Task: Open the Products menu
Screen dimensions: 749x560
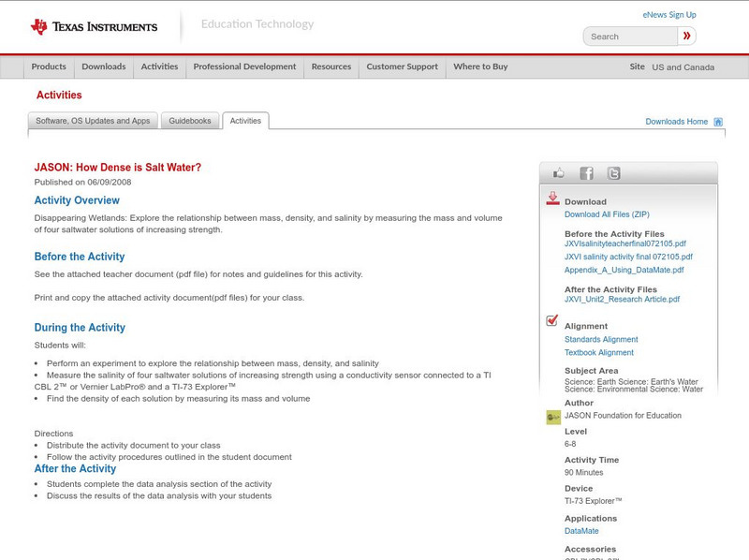Action: coord(49,66)
